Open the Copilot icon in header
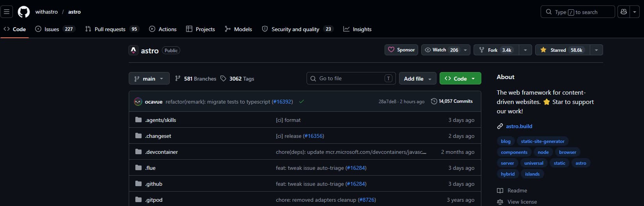Viewport: 644px width, 206px height. [624, 12]
